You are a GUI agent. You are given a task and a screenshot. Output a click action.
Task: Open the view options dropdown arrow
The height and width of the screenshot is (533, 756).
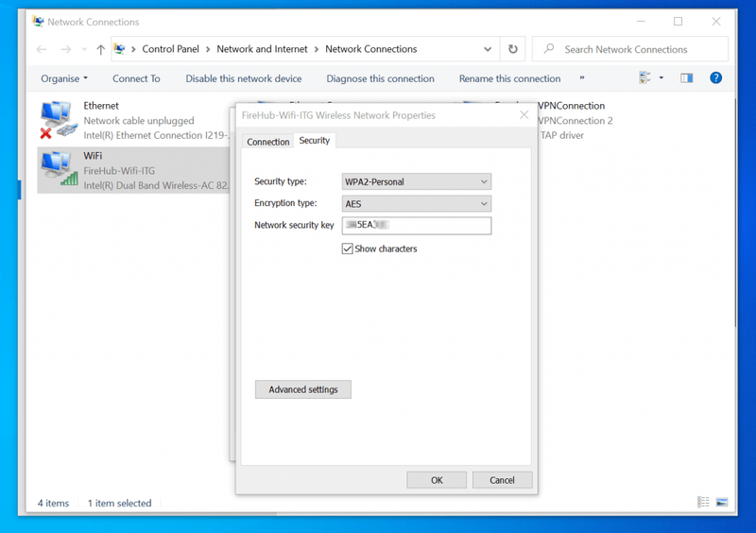[661, 77]
